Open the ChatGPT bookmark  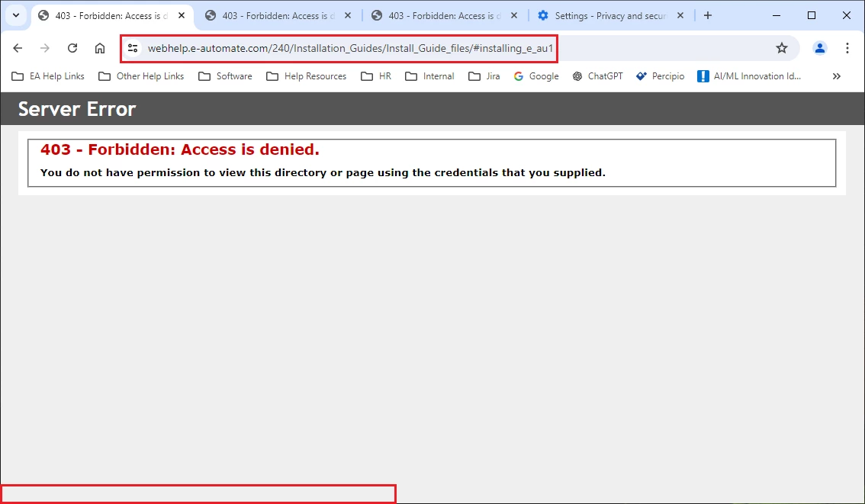(x=597, y=76)
